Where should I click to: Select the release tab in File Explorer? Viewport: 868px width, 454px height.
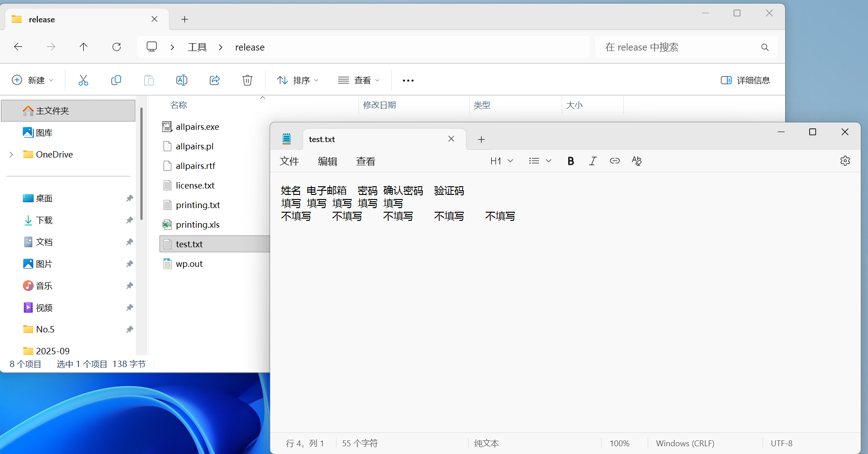coord(87,19)
